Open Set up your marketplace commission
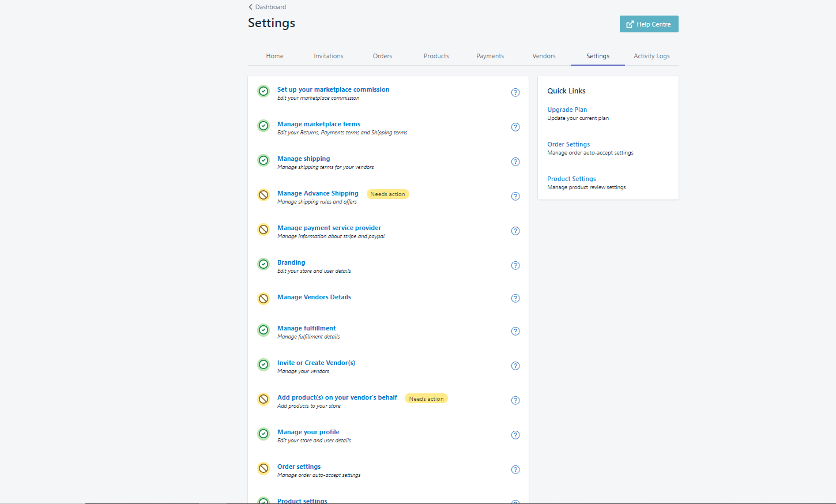 [x=333, y=89]
